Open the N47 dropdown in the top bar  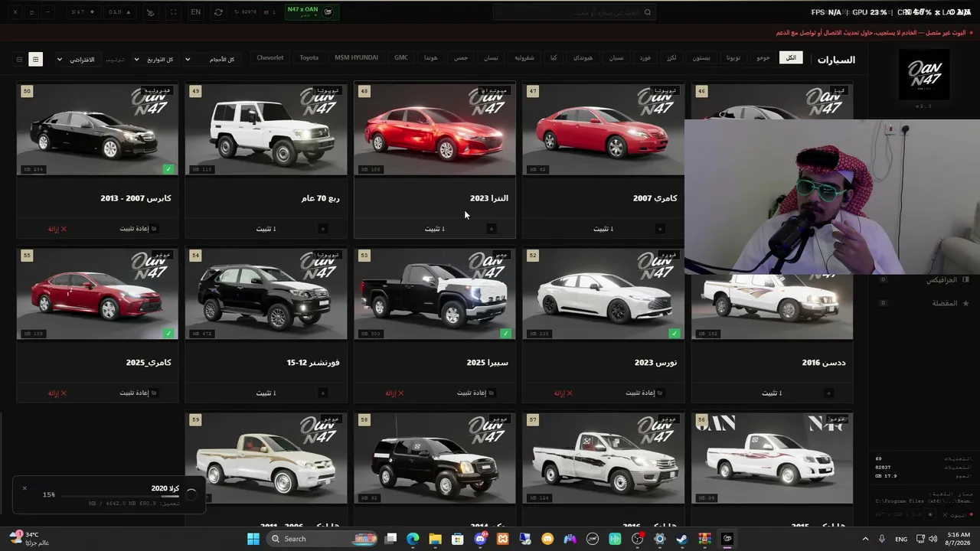[x=83, y=12]
